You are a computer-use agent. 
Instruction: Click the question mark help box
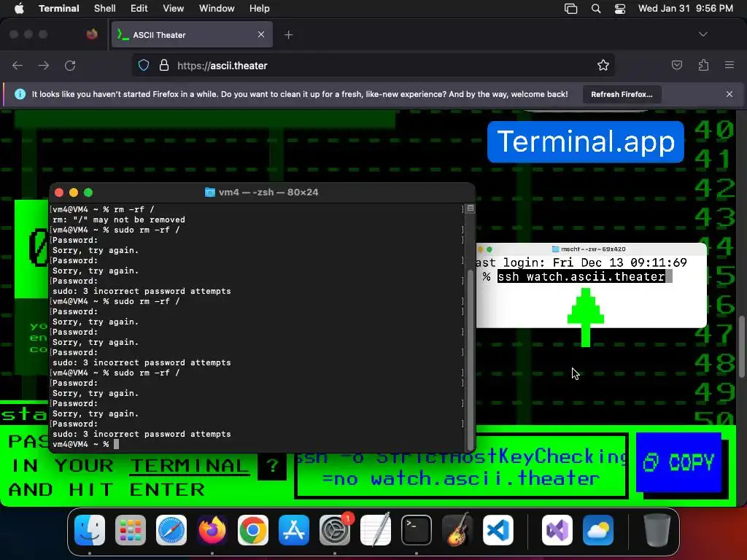tap(272, 466)
